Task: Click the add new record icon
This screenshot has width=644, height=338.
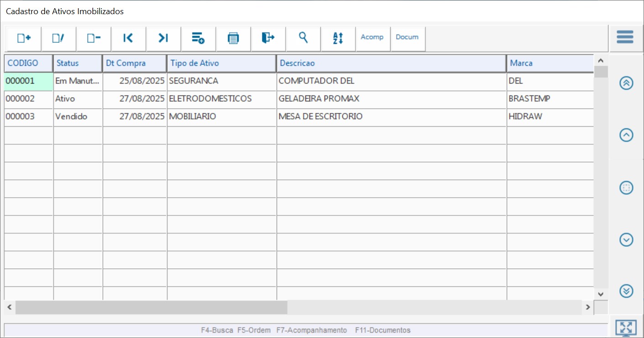Action: coord(24,38)
